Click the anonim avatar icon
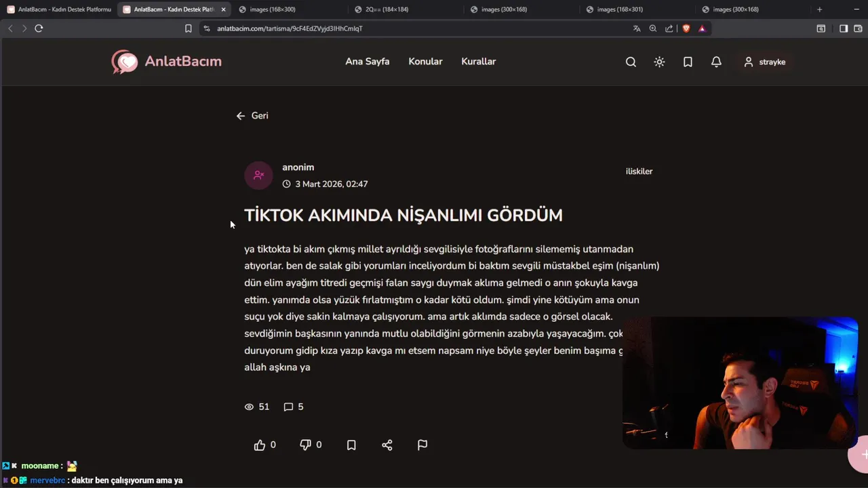Screen dimensions: 868x488 258,175
